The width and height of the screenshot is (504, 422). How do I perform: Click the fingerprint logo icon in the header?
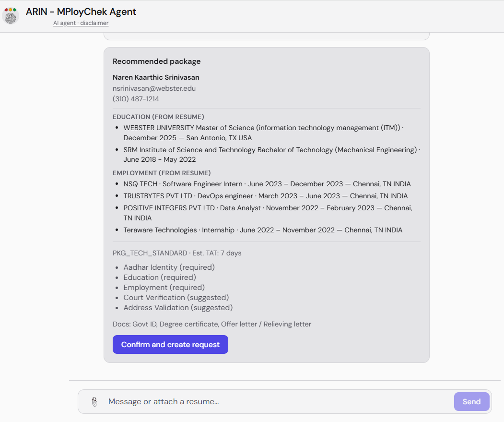11,18
